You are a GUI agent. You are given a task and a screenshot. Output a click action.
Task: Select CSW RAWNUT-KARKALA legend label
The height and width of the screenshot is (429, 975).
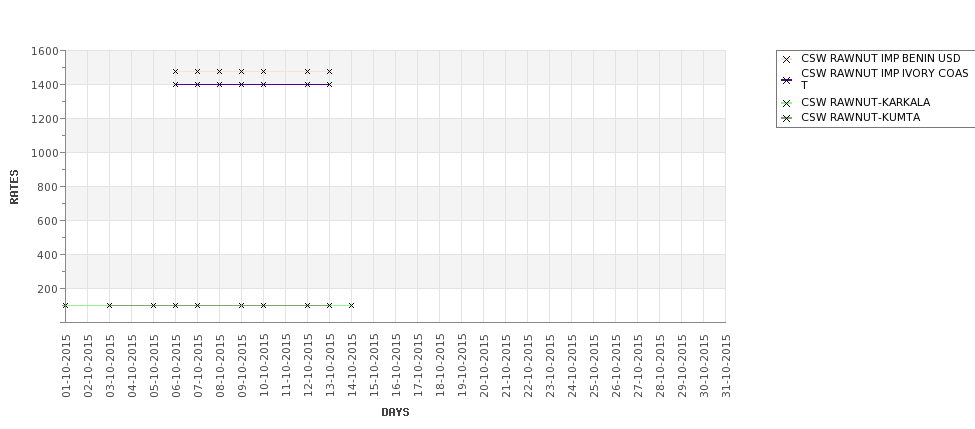pyautogui.click(x=866, y=103)
